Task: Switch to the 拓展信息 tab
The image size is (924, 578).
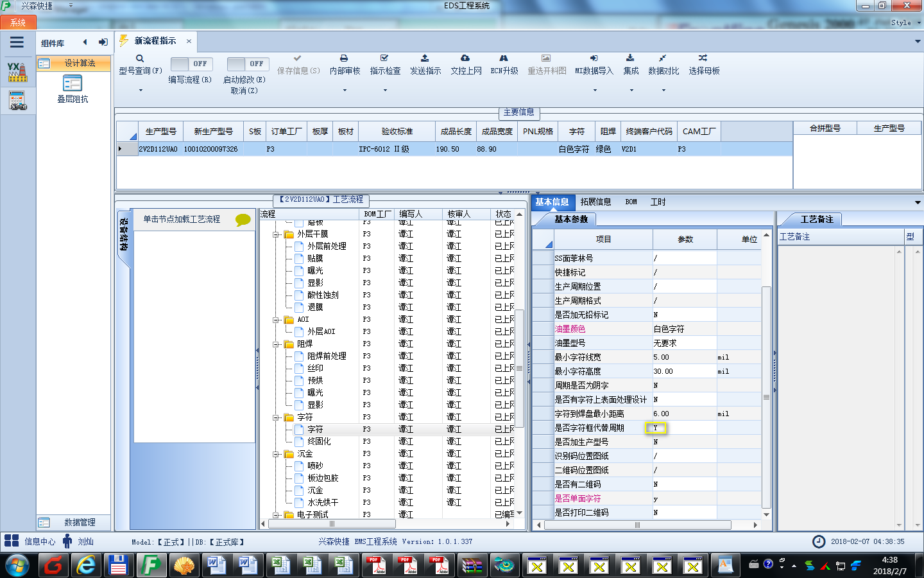Action: (595, 202)
